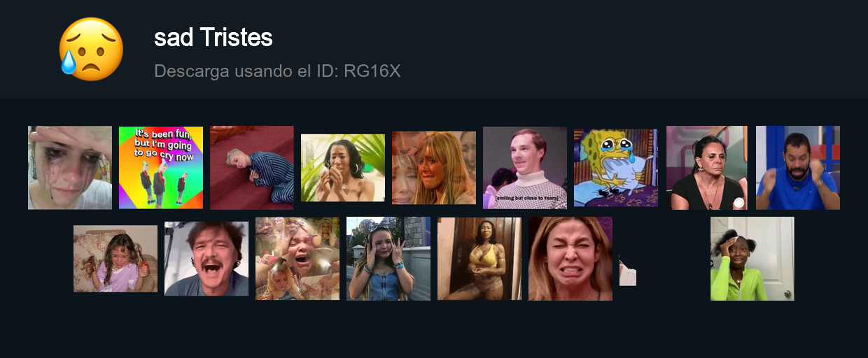
Task: Select the grimacing blonde woman close-up sticker
Action: coord(570,259)
